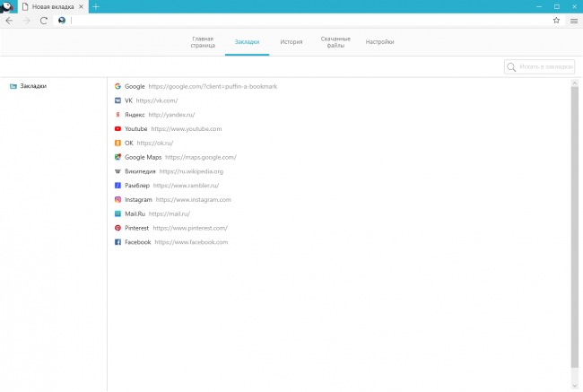Image resolution: width=583 pixels, height=392 pixels.
Task: Click the Puffin logo in title bar
Action: click(7, 6)
